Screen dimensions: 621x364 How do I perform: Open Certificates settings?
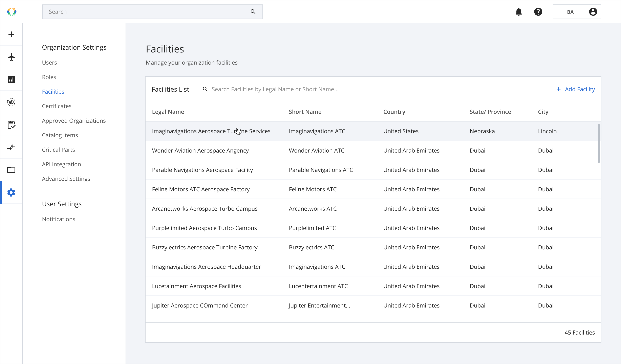[57, 106]
